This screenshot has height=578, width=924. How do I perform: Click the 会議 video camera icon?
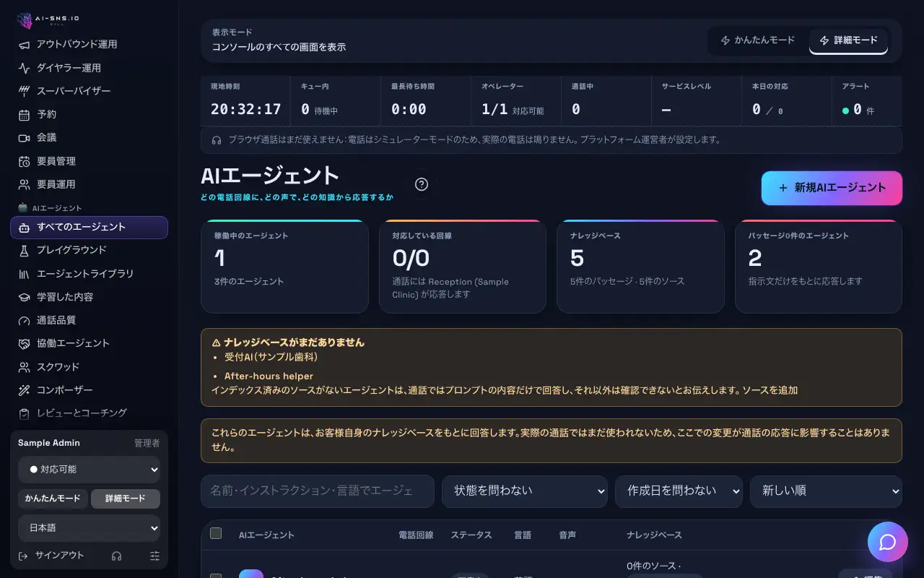pos(24,137)
